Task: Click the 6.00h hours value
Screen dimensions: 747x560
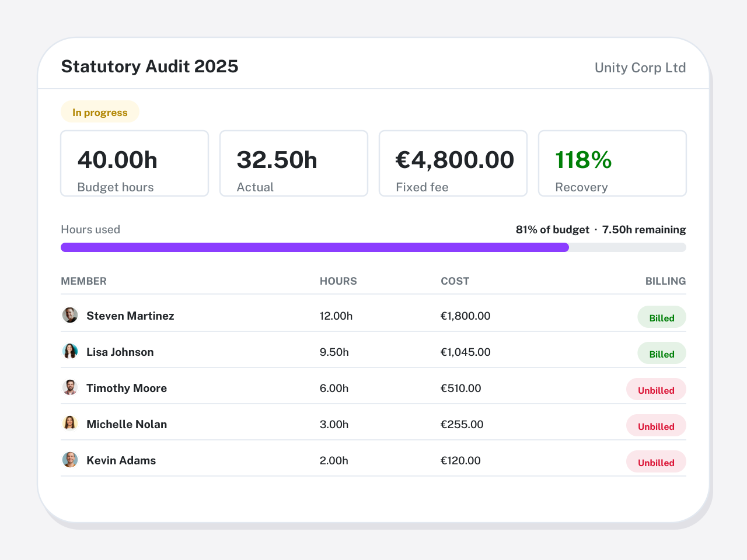Action: point(334,388)
